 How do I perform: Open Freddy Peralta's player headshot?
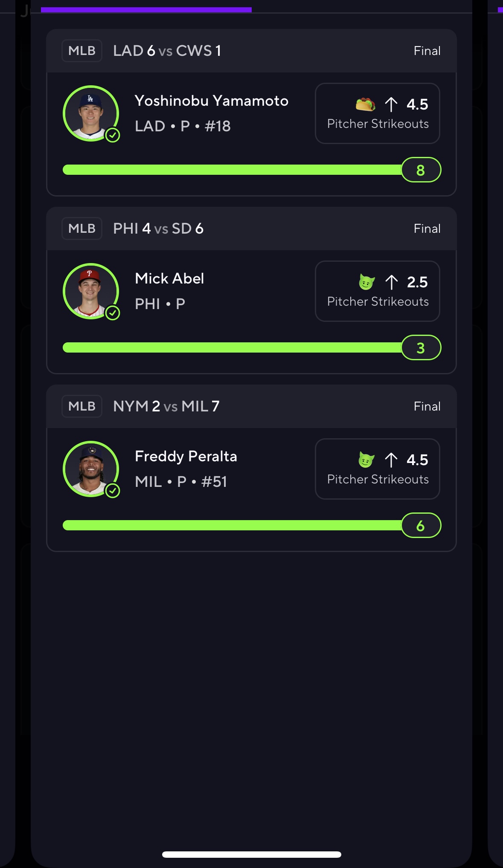(x=91, y=469)
